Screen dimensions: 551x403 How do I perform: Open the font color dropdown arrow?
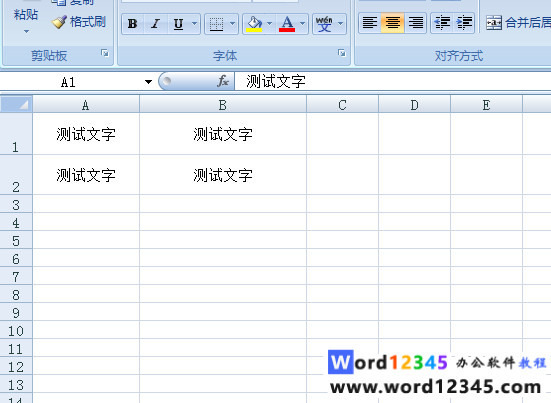pyautogui.click(x=303, y=24)
